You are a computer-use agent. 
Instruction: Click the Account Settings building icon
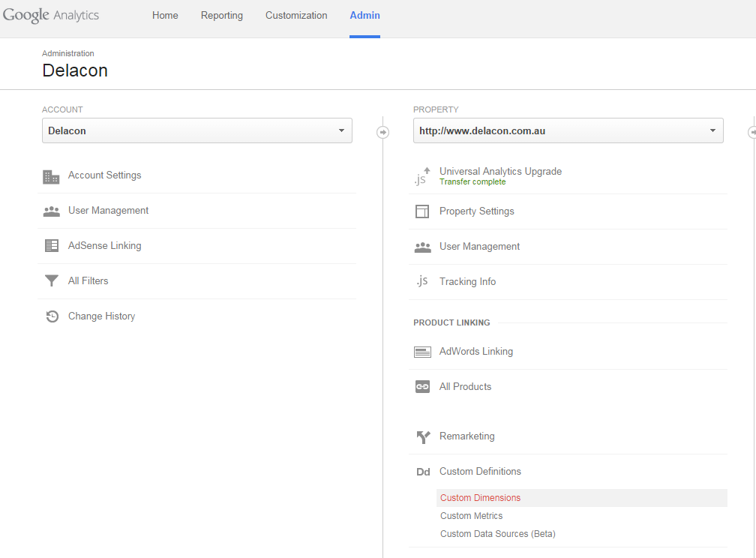51,177
